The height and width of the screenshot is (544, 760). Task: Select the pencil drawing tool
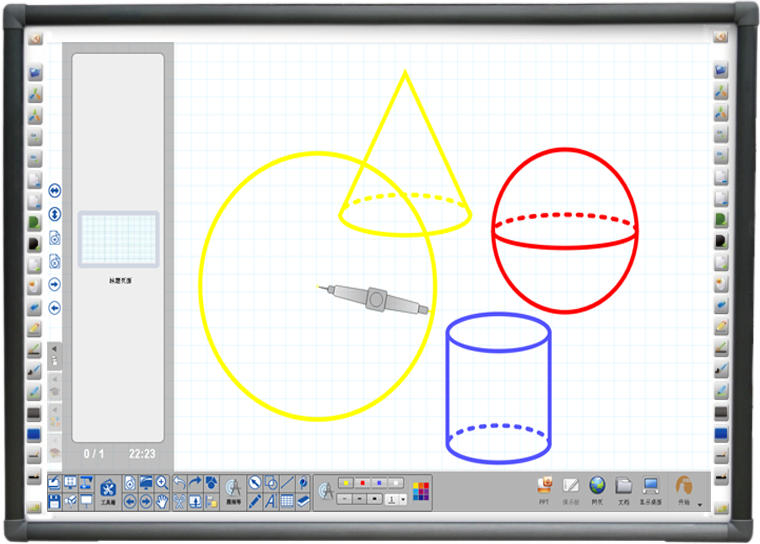pos(254,501)
